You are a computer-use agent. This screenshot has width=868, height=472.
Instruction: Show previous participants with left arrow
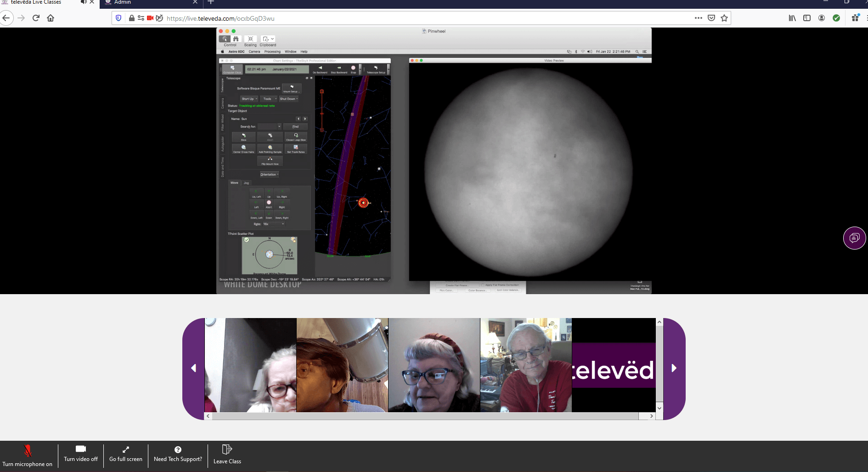tap(193, 368)
